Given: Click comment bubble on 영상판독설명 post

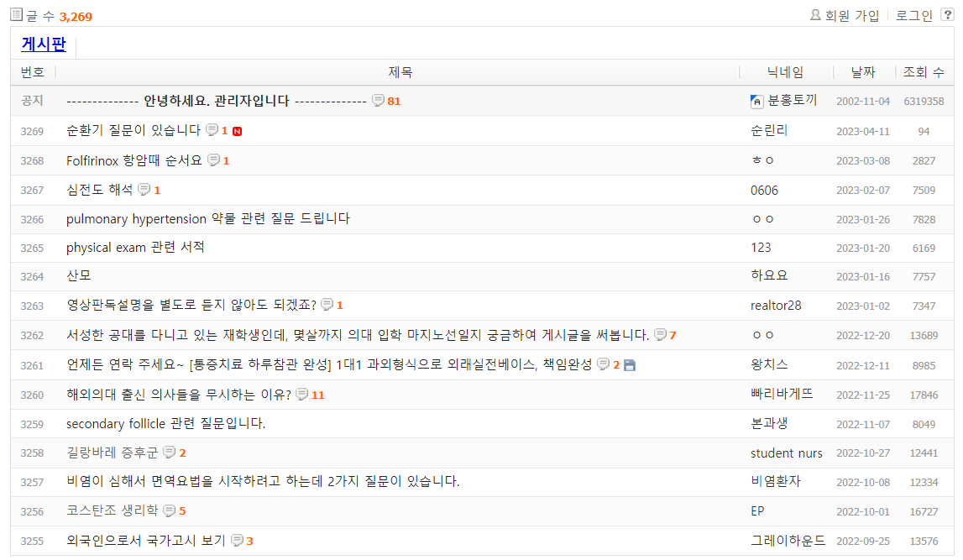Looking at the screenshot, I should (x=327, y=305).
